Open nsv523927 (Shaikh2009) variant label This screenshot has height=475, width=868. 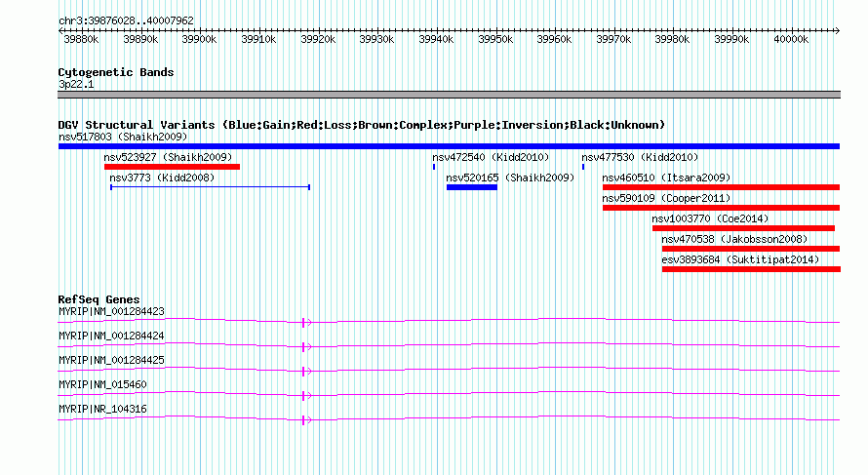[168, 157]
